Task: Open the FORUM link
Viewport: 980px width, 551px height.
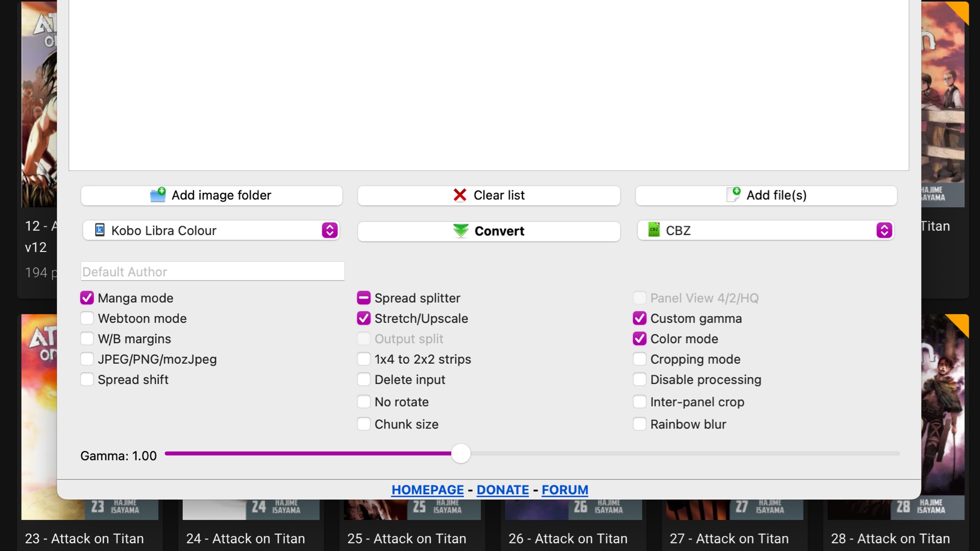Action: [x=565, y=489]
